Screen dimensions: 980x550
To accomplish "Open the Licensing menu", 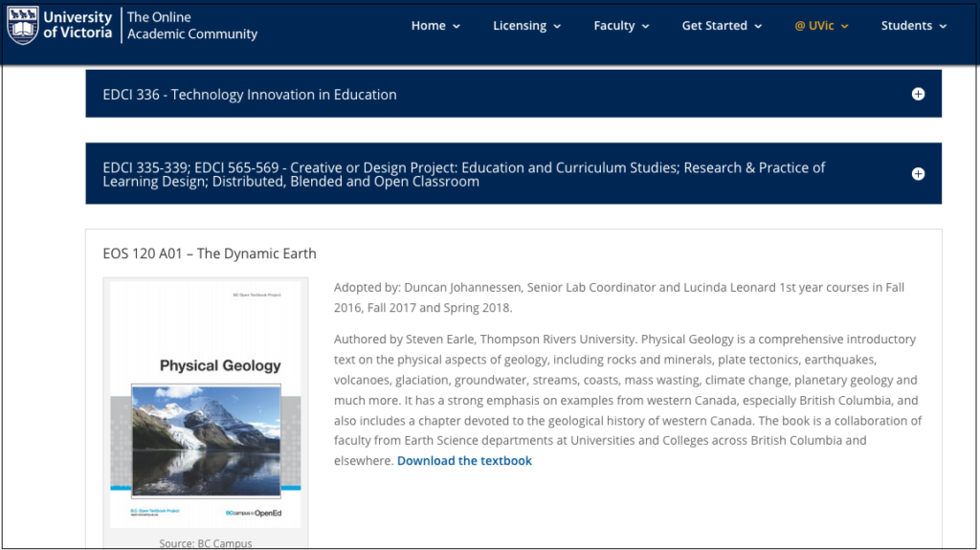I will pos(527,26).
